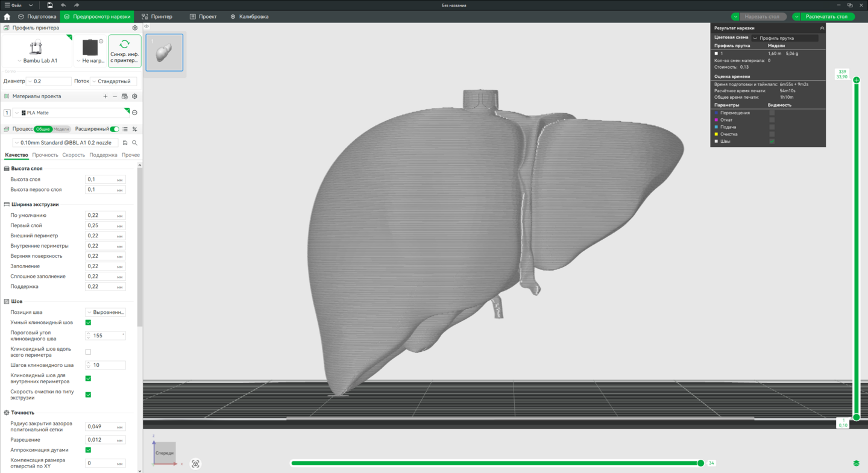Image resolution: width=868 pixels, height=473 pixels.
Task: Open project filaments settings gear
Action: (x=134, y=96)
